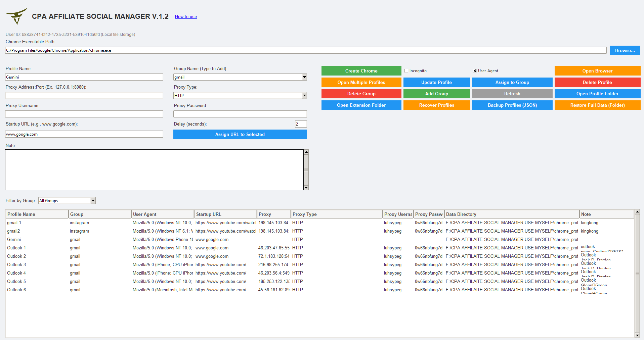The image size is (644, 340).
Task: Select the gmail 1 profile row
Action: pyautogui.click(x=320, y=223)
